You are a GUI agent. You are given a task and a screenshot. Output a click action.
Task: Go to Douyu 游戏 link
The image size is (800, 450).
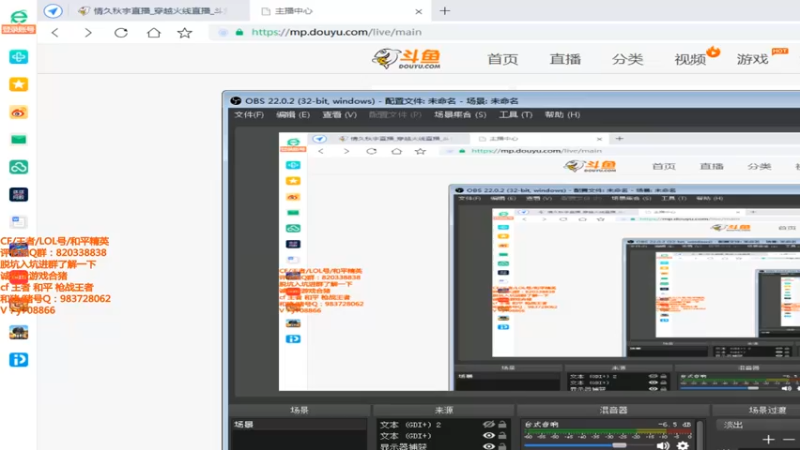click(x=753, y=59)
